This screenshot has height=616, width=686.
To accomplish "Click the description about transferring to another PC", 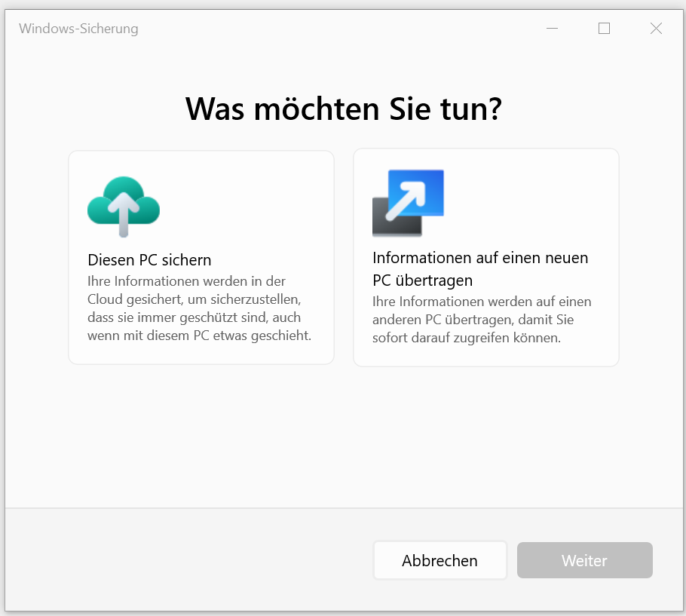I will [482, 320].
